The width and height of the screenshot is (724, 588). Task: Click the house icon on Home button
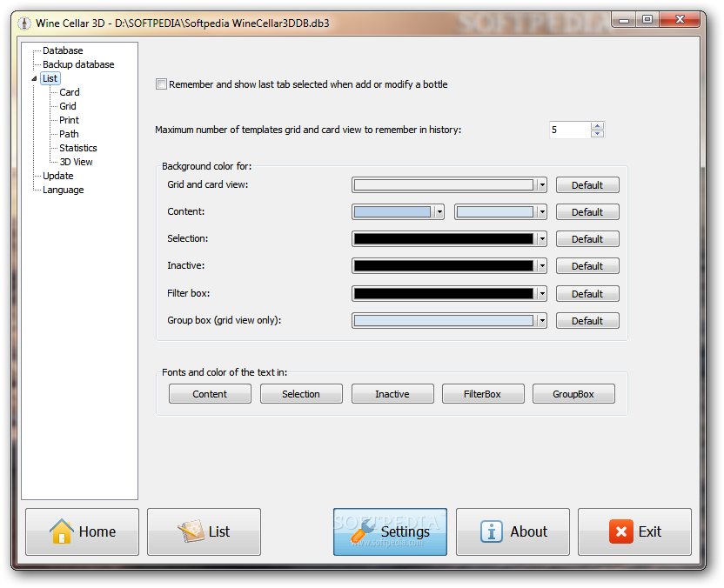(x=62, y=531)
